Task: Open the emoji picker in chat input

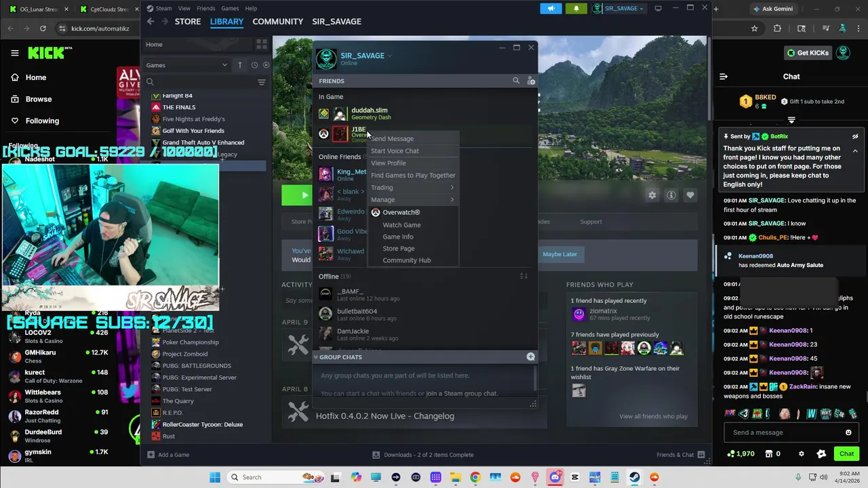Action: [848, 432]
